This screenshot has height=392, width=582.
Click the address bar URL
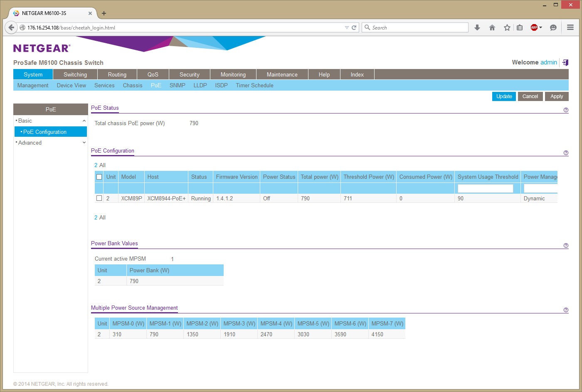[x=71, y=28]
